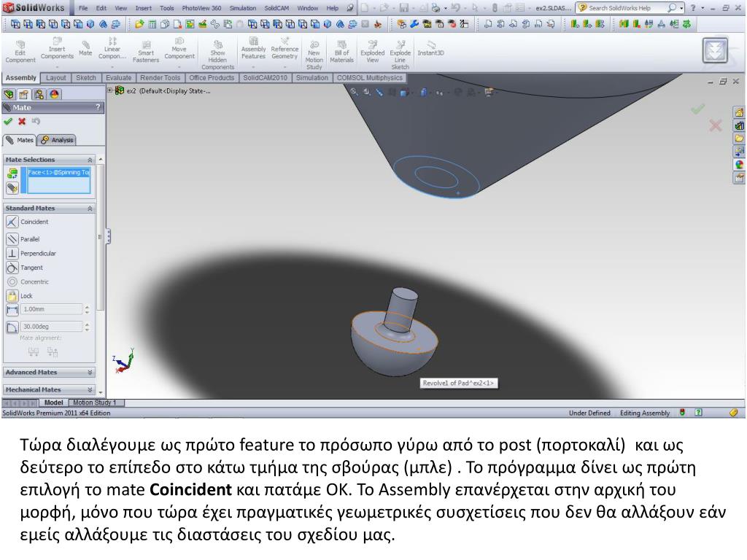Click Linear Component Pattern icon

coord(112,48)
